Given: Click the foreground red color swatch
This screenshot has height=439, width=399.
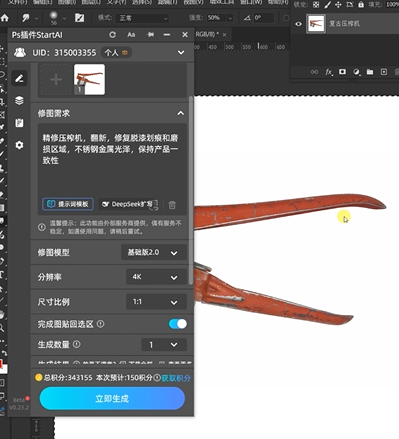Looking at the screenshot, I should [1, 363].
